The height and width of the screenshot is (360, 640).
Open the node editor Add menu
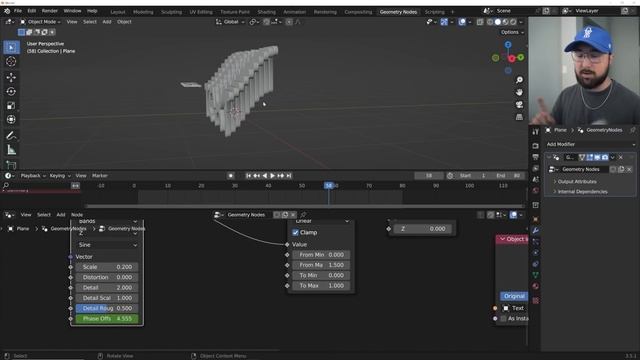tap(61, 215)
